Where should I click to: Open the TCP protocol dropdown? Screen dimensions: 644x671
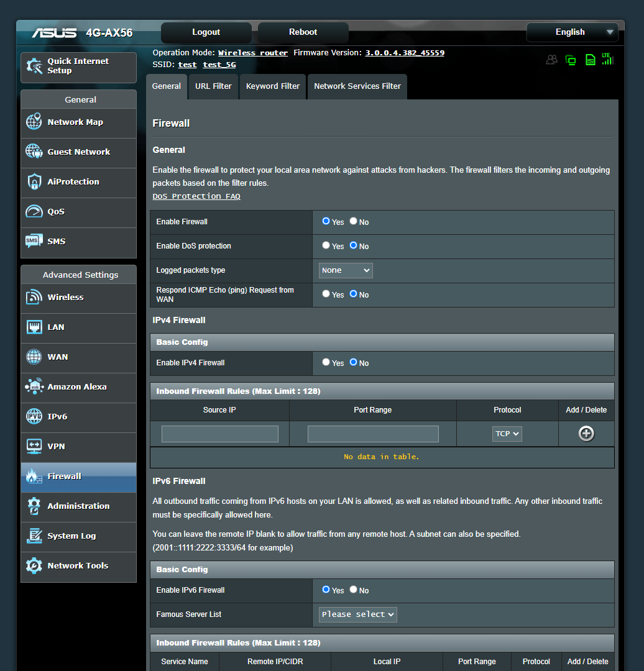coord(507,434)
